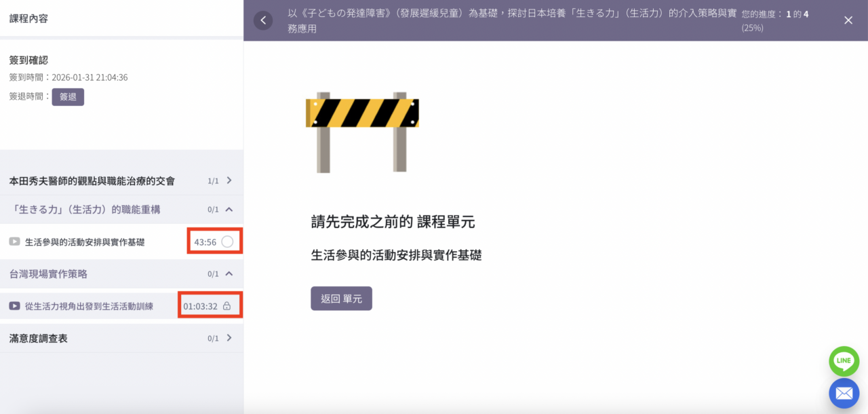
Task: Expand the 滿意度調查表 section
Action: tap(229, 338)
